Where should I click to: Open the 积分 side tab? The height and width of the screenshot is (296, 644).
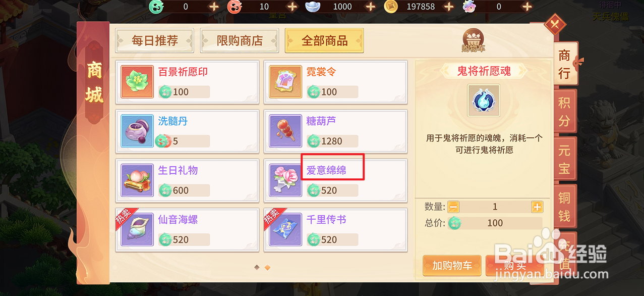click(x=564, y=112)
